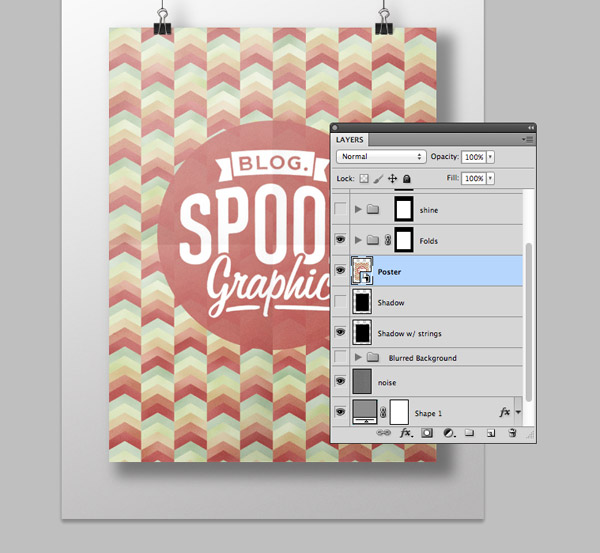Image resolution: width=600 pixels, height=553 pixels.
Task: Click the Fill 100% input field
Action: pyautogui.click(x=474, y=178)
